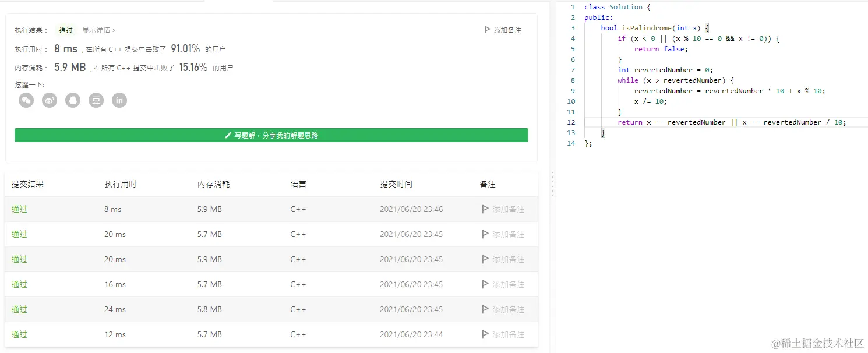Image resolution: width=868 pixels, height=353 pixels.
Task: Open the 通过 submission with 20 ms and 5.7 MB
Action: 19,234
